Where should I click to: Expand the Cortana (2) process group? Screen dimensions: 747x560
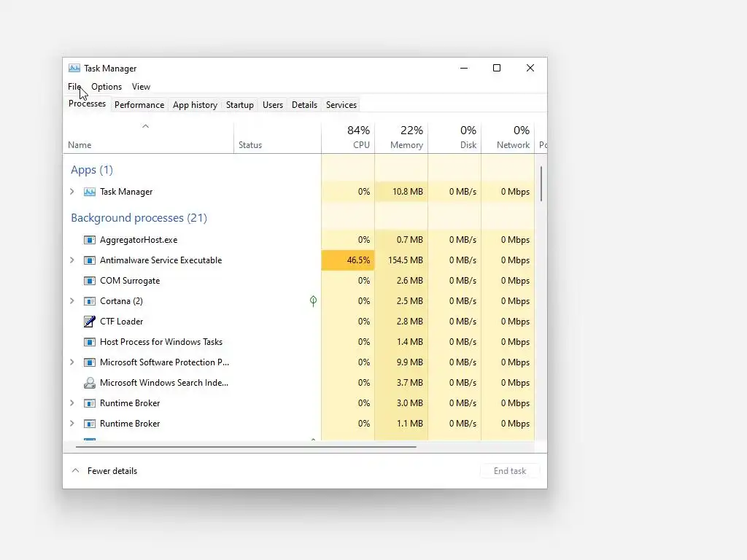(72, 301)
